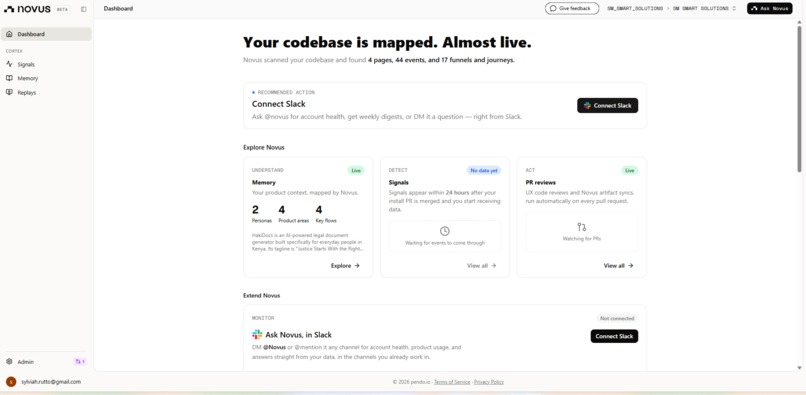
Task: Click the DM_SMART_SOLUTIONS breadcrumb
Action: point(635,9)
